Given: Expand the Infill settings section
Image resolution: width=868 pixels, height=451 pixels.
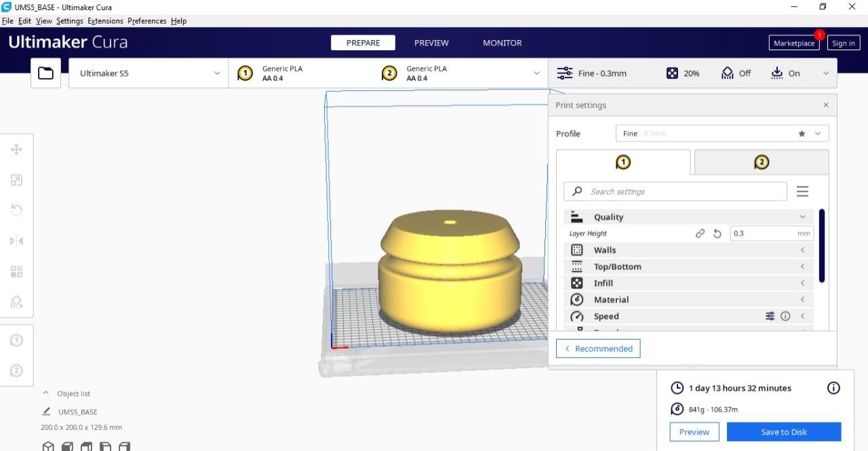Looking at the screenshot, I should point(688,283).
